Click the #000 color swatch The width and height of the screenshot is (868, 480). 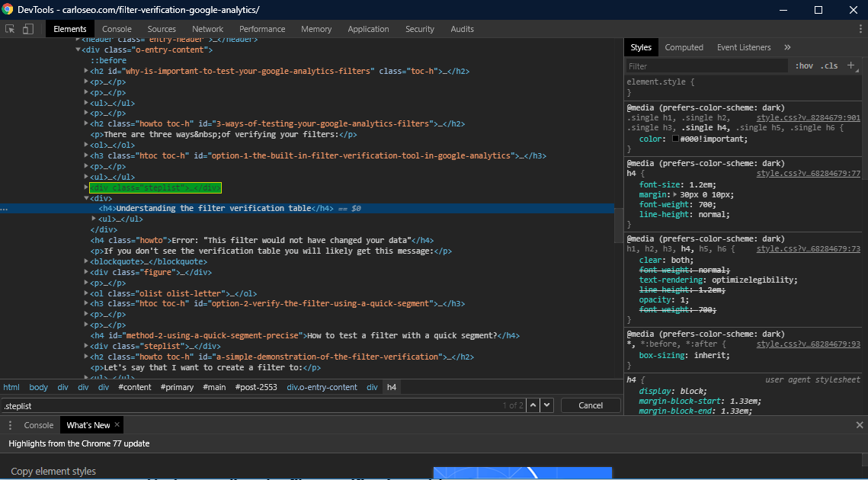click(x=675, y=139)
